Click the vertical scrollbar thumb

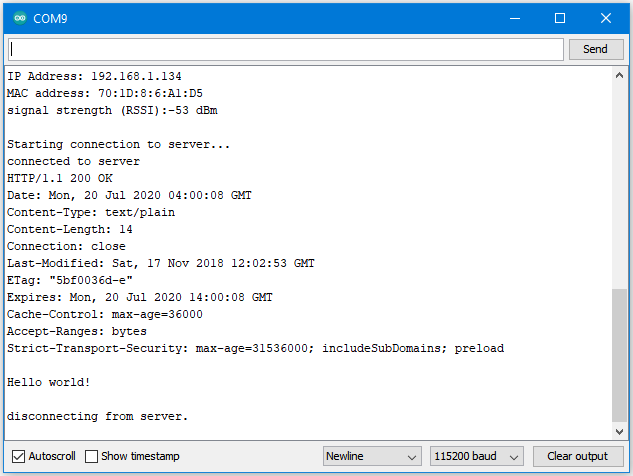619,355
